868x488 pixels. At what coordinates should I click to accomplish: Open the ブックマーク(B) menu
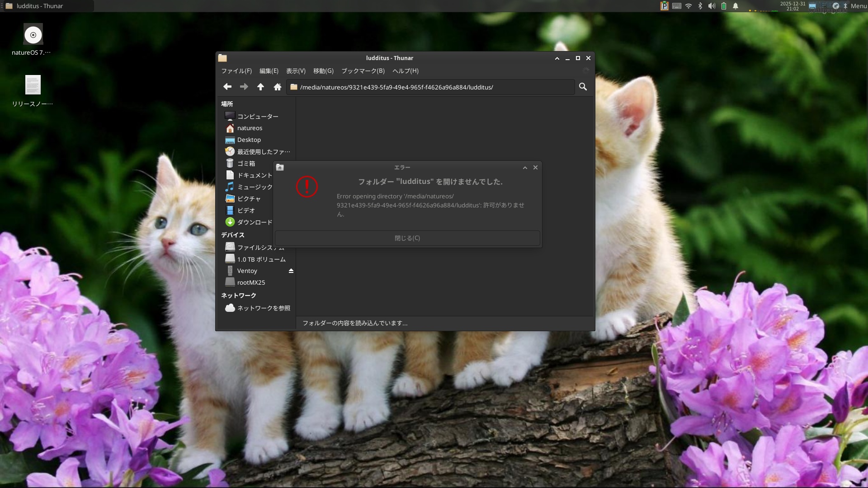coord(363,71)
